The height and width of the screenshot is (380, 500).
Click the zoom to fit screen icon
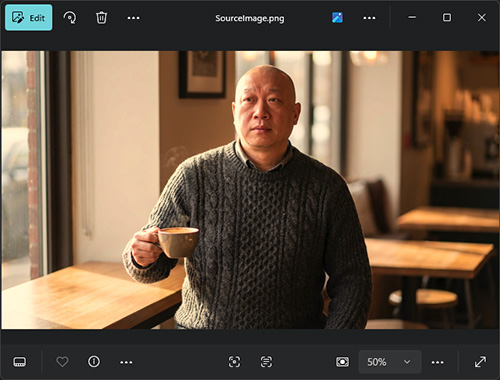(x=342, y=362)
